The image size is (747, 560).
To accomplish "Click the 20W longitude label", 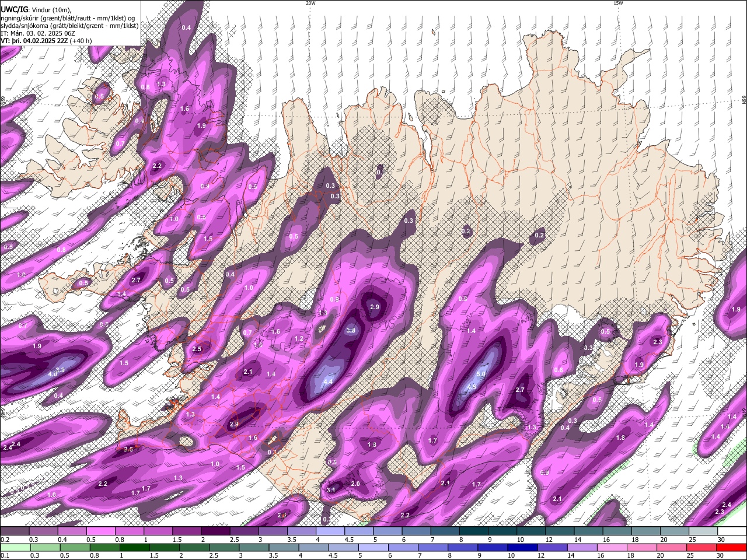I will click(x=310, y=3).
